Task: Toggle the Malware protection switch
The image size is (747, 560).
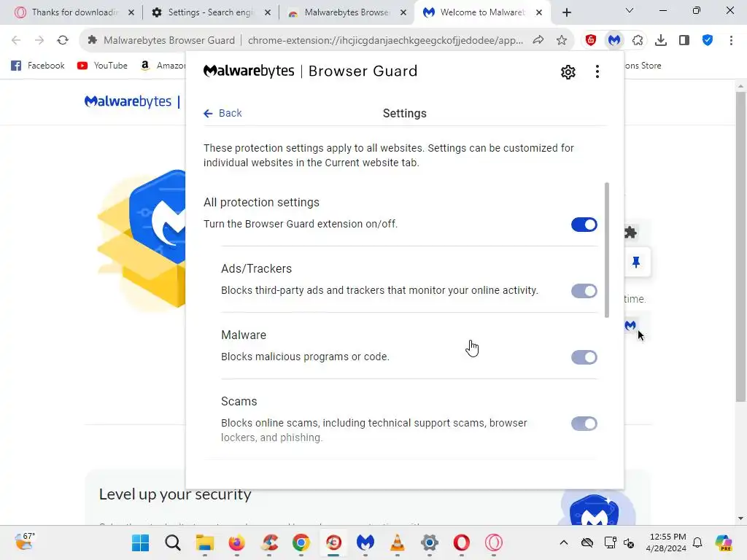Action: tap(584, 357)
